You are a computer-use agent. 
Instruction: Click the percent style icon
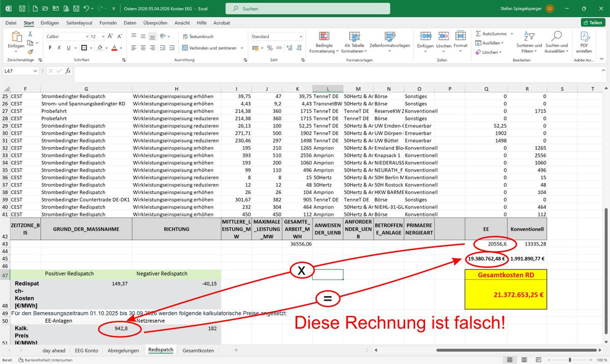pos(270,48)
